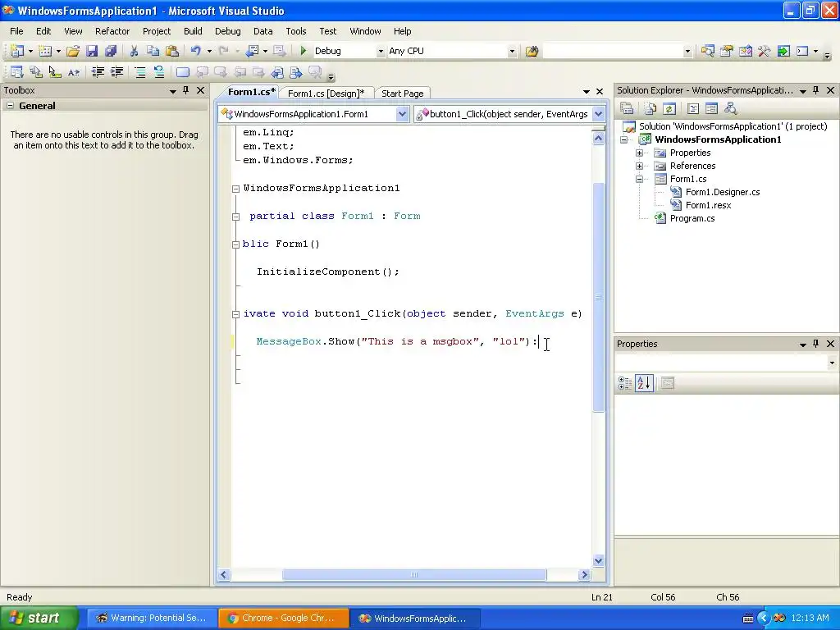Viewport: 840px width, 630px height.
Task: Open Solution Explorer from the toolbar icon
Action: point(708,51)
